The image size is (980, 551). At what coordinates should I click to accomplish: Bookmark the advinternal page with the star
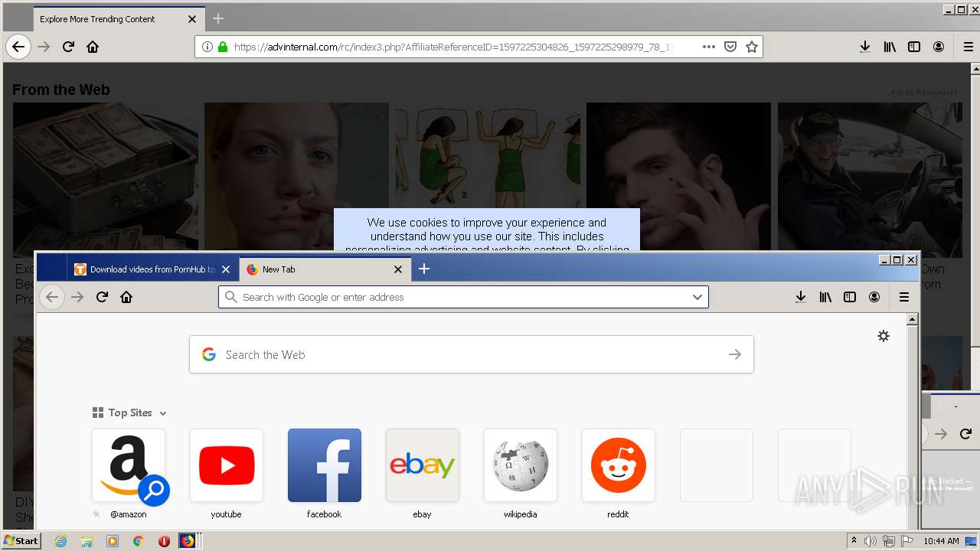pyautogui.click(x=752, y=47)
